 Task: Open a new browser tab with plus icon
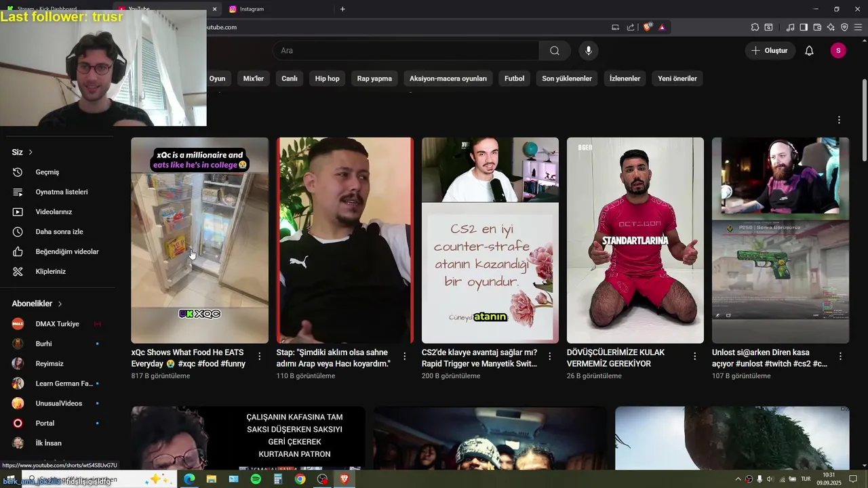pyautogui.click(x=342, y=9)
